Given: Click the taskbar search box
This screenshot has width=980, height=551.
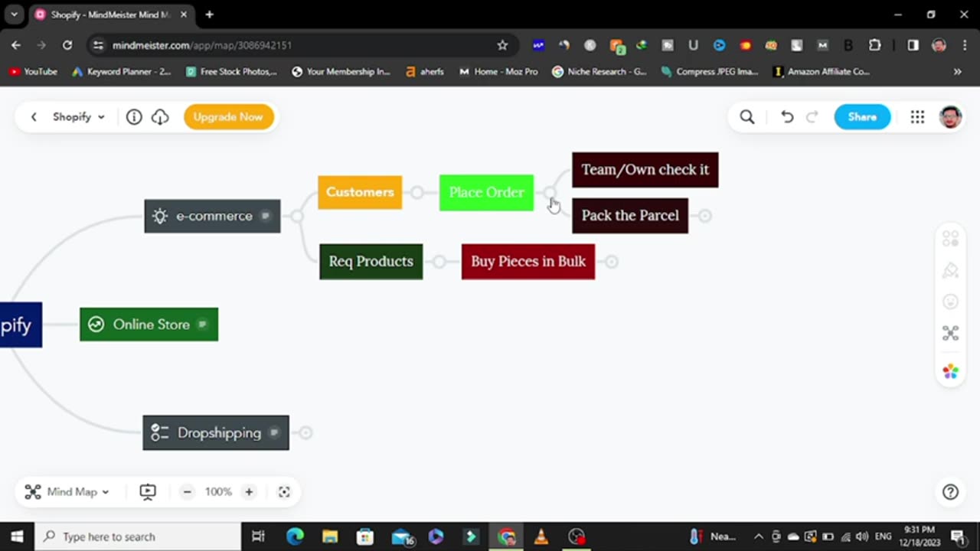Looking at the screenshot, I should 138,536.
